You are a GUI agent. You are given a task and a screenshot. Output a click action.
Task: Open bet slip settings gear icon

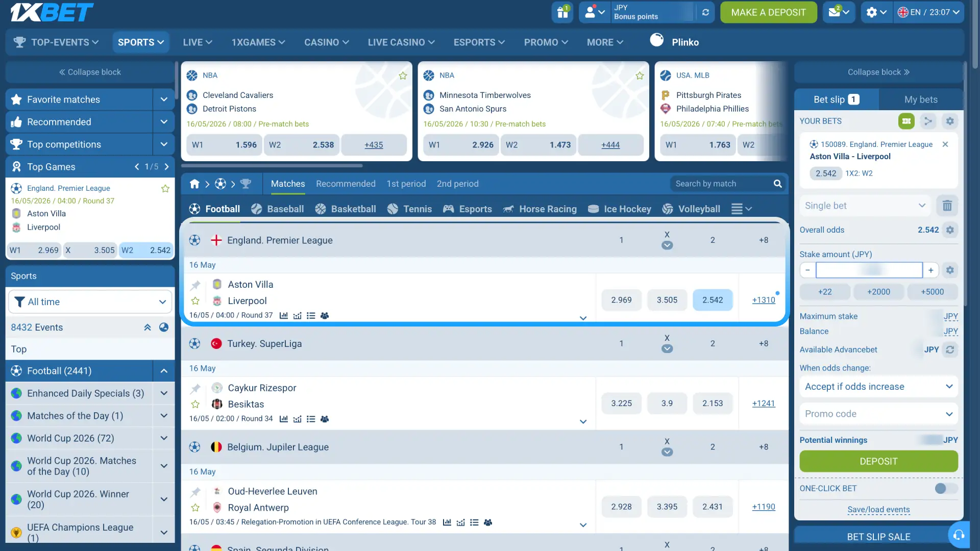pyautogui.click(x=950, y=121)
